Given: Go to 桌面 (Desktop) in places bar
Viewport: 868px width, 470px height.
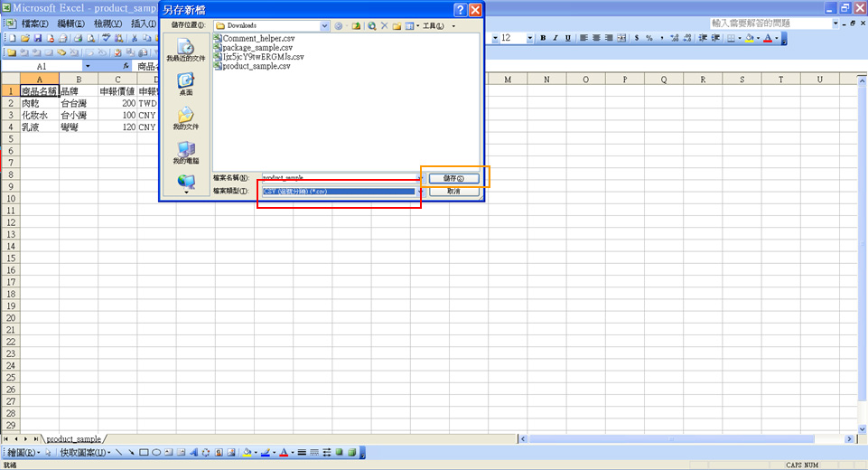Looking at the screenshot, I should point(186,84).
